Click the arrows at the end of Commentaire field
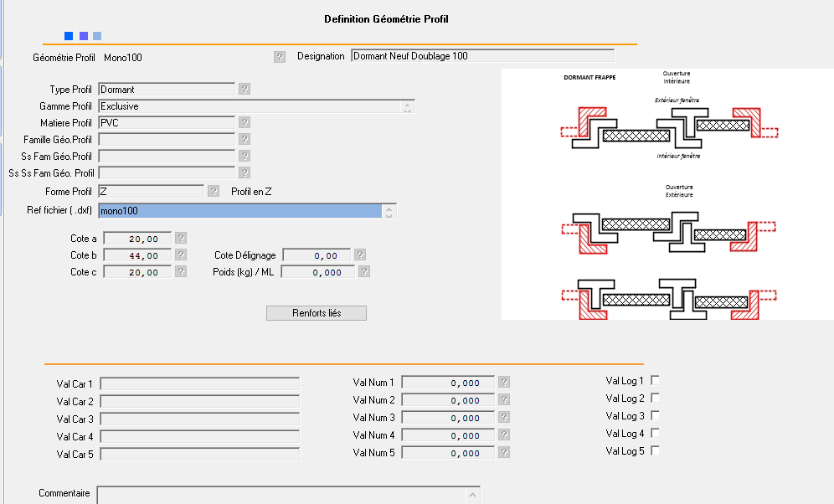Screen dimensions: 834x504 [x=473, y=495]
